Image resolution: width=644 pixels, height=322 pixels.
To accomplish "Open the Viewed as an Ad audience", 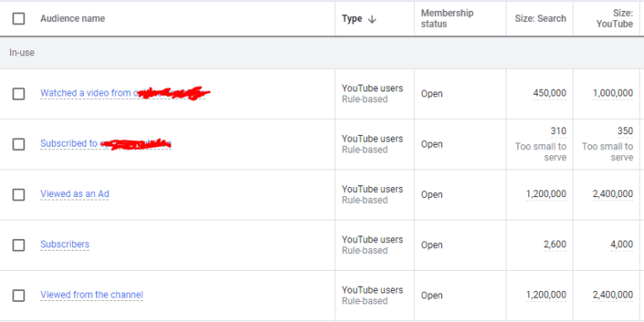I will [x=75, y=194].
